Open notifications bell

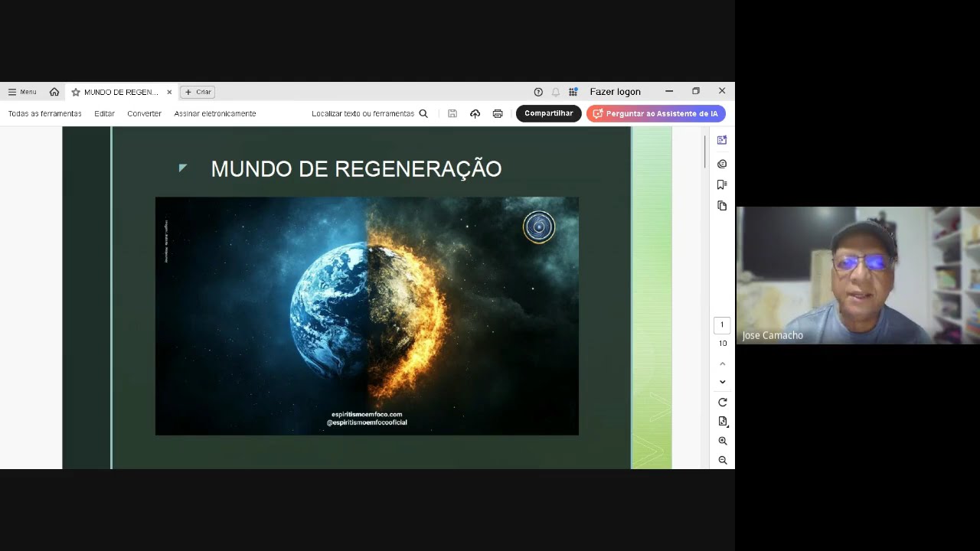pos(556,92)
